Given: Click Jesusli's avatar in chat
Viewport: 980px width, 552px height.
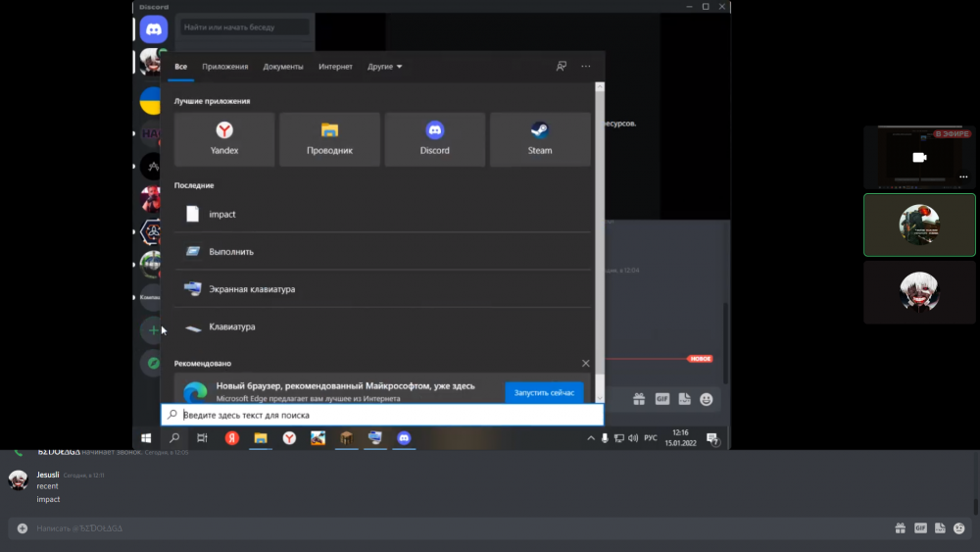Looking at the screenshot, I should [18, 480].
